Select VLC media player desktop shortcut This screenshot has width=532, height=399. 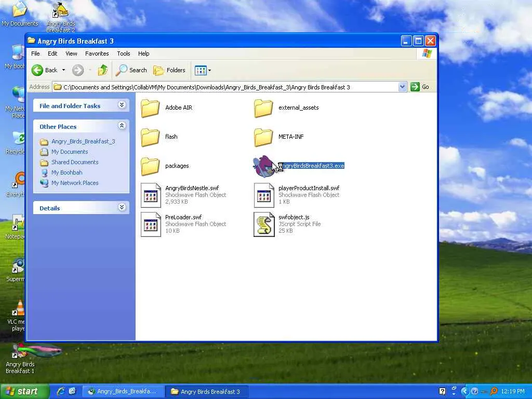click(16, 315)
